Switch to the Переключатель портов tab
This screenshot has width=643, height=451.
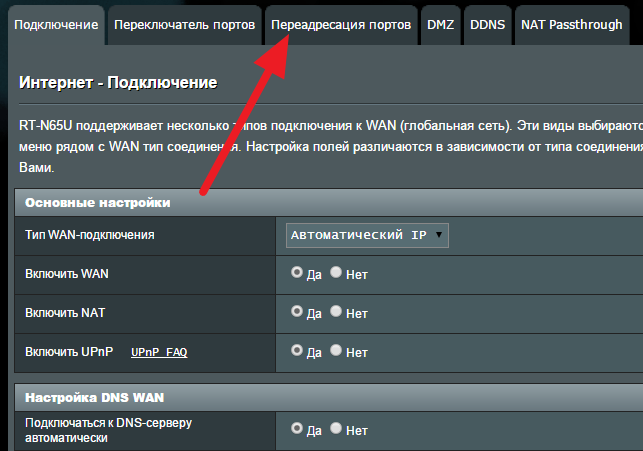click(185, 24)
